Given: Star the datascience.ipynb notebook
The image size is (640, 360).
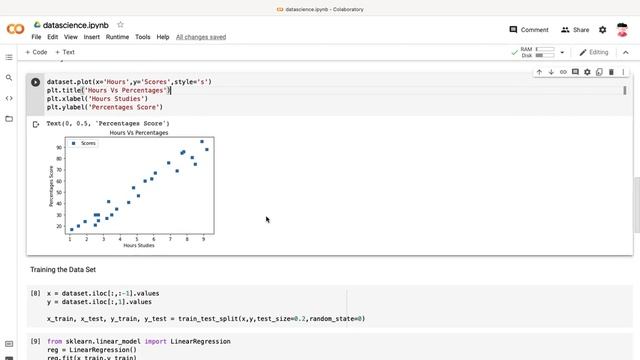Looking at the screenshot, I should pos(120,24).
